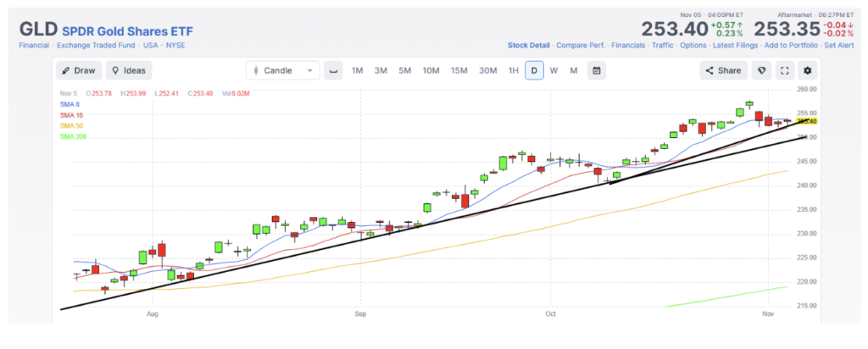
Task: Click the Set Alert link
Action: pos(838,46)
